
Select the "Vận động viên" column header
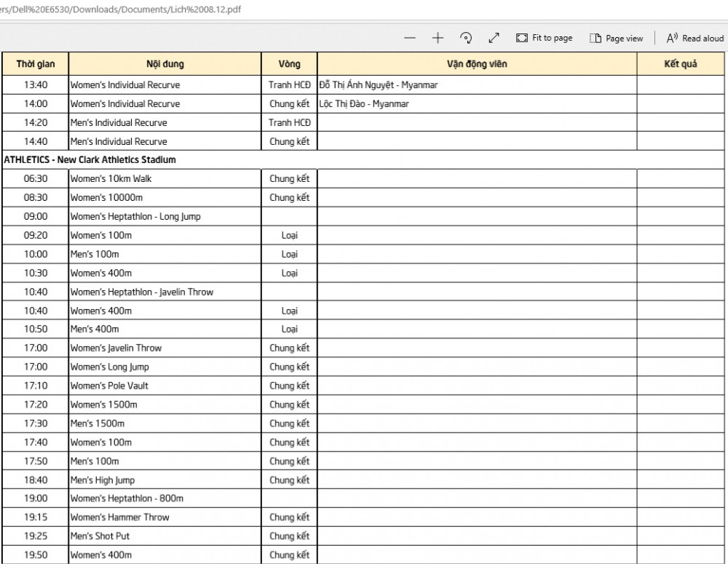477,64
